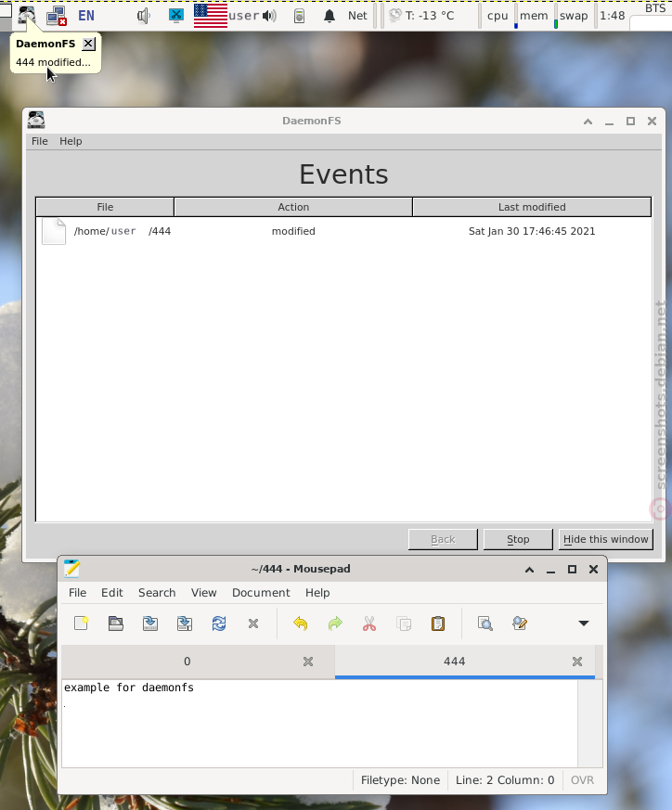This screenshot has width=672, height=810.
Task: Click the Save As toolbar icon
Action: tap(185, 624)
